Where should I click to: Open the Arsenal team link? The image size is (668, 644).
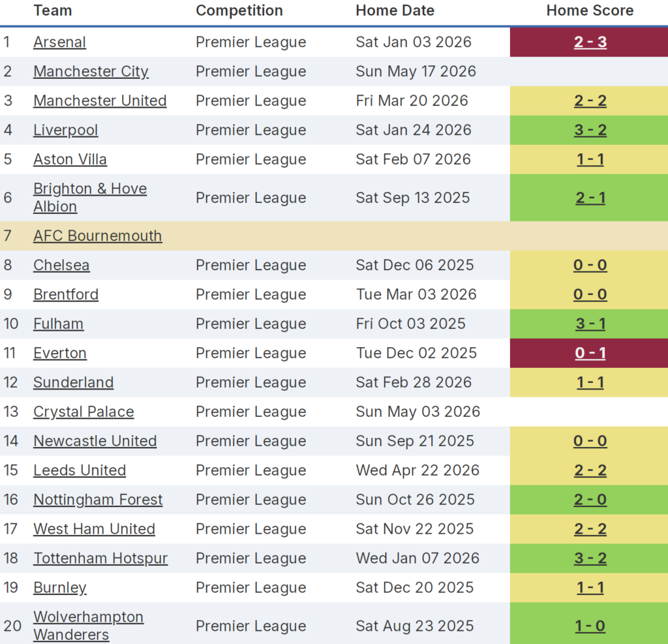click(59, 42)
